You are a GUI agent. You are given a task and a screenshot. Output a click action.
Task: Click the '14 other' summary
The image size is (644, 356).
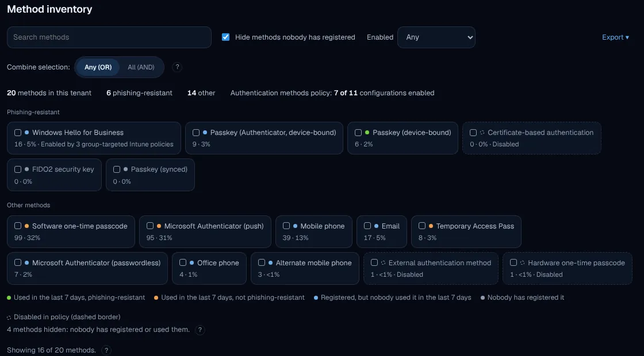click(201, 93)
